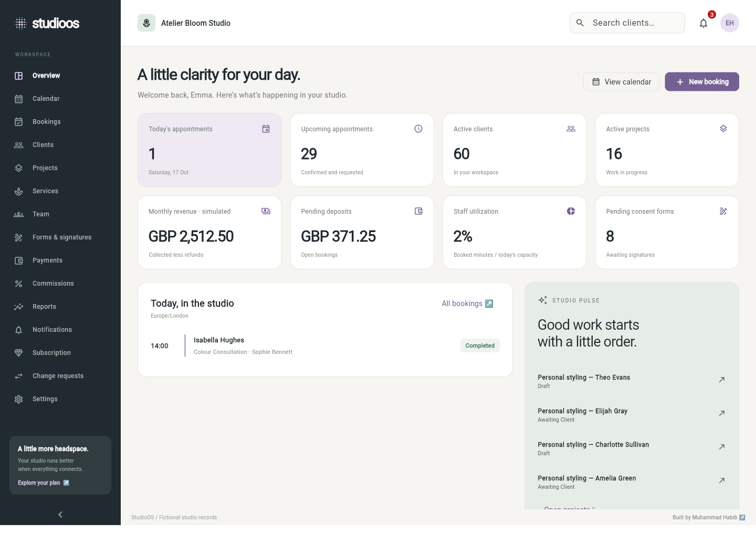
Task: Open Projects via its sidebar icon
Action: 19,168
